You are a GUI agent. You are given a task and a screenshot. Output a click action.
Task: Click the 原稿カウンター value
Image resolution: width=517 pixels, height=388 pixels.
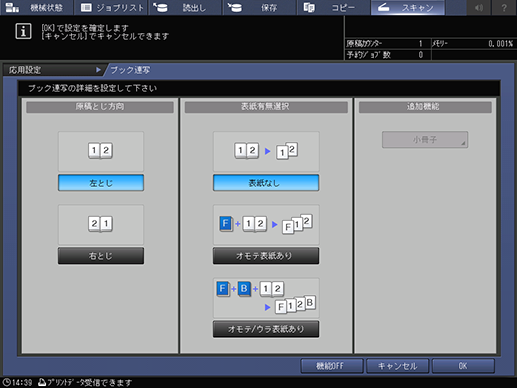(x=420, y=44)
